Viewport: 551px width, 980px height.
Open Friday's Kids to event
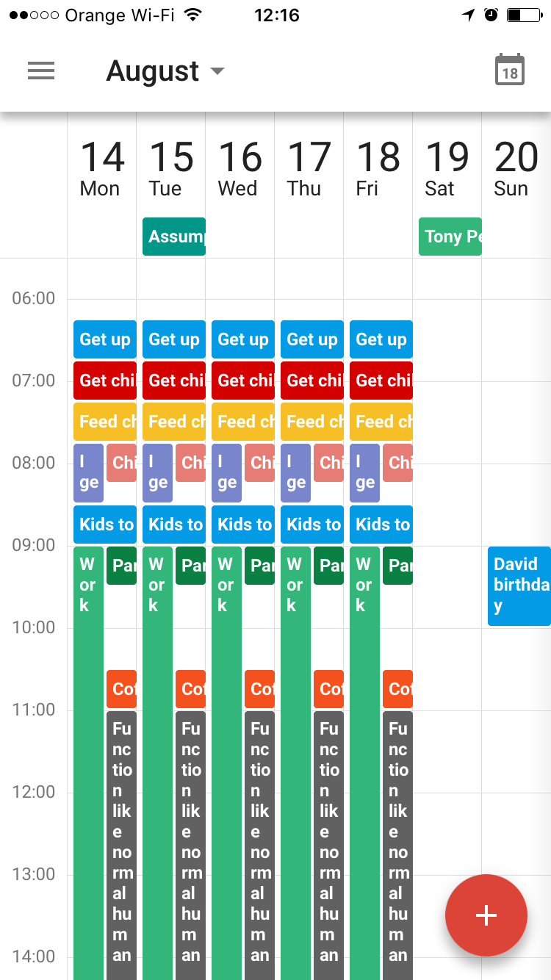(381, 525)
